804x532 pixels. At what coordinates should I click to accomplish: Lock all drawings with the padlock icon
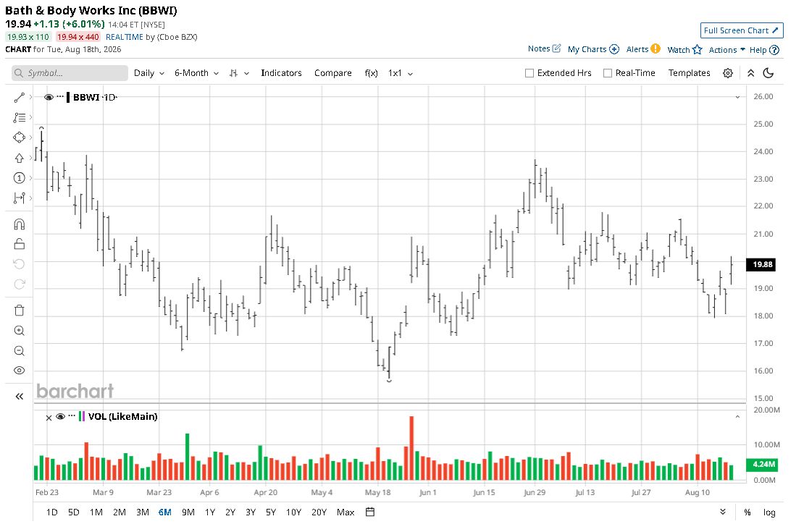(20, 244)
